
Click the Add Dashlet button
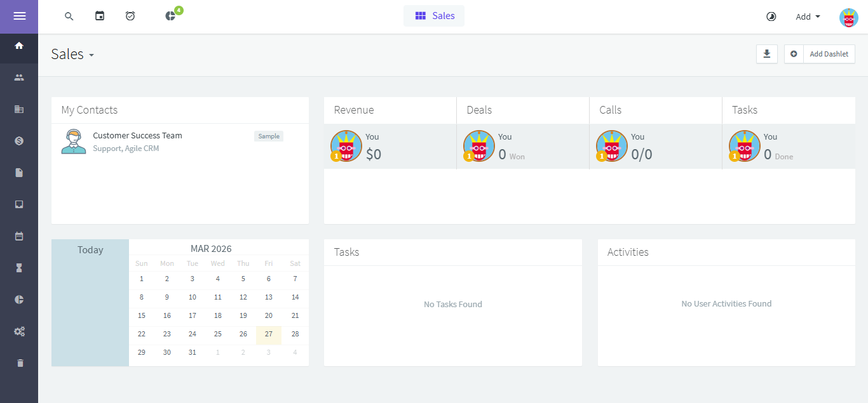tap(829, 54)
